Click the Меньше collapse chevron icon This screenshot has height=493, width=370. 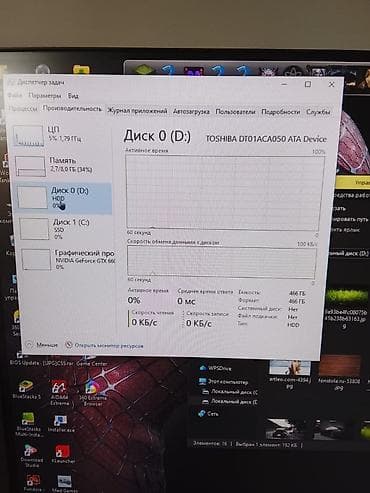29,344
